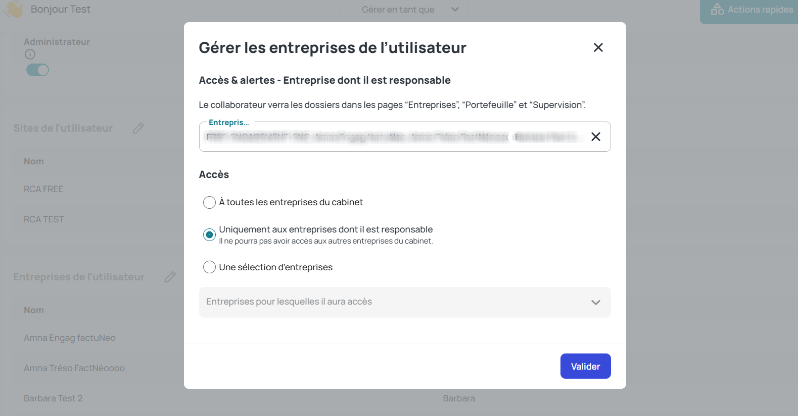Select Uniquement aux entreprises dont il est responsable
Image resolution: width=798 pixels, height=416 pixels.
click(x=209, y=235)
